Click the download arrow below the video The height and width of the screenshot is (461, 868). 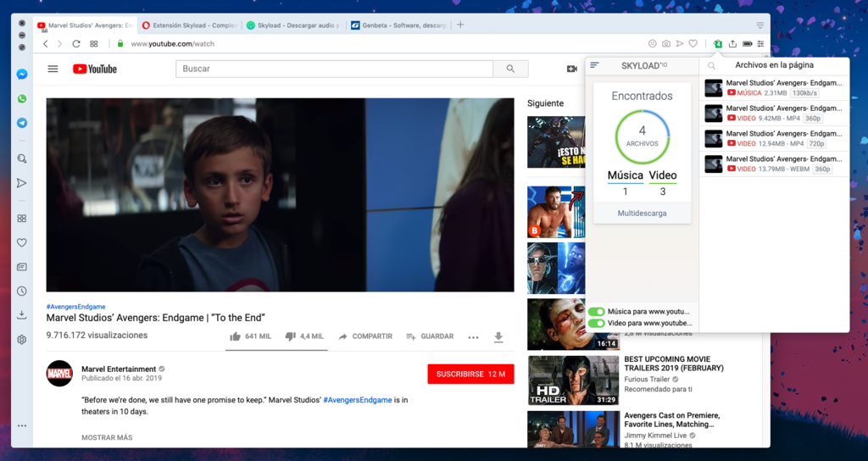tap(498, 337)
